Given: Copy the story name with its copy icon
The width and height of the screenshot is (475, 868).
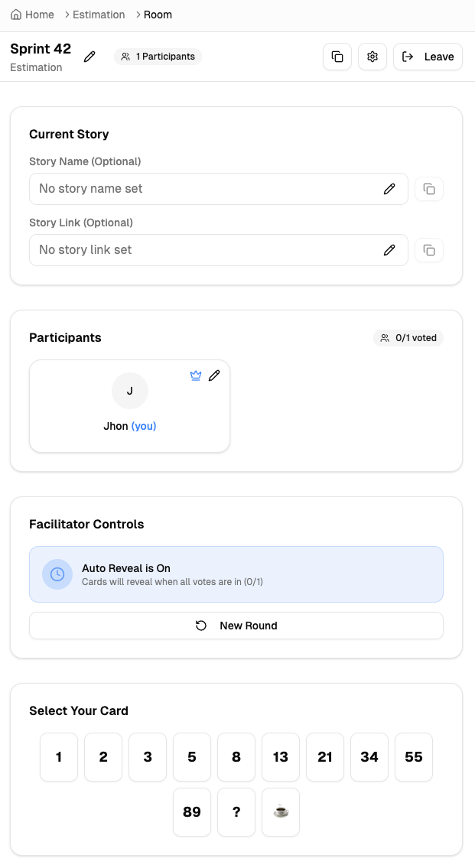Looking at the screenshot, I should pos(429,189).
